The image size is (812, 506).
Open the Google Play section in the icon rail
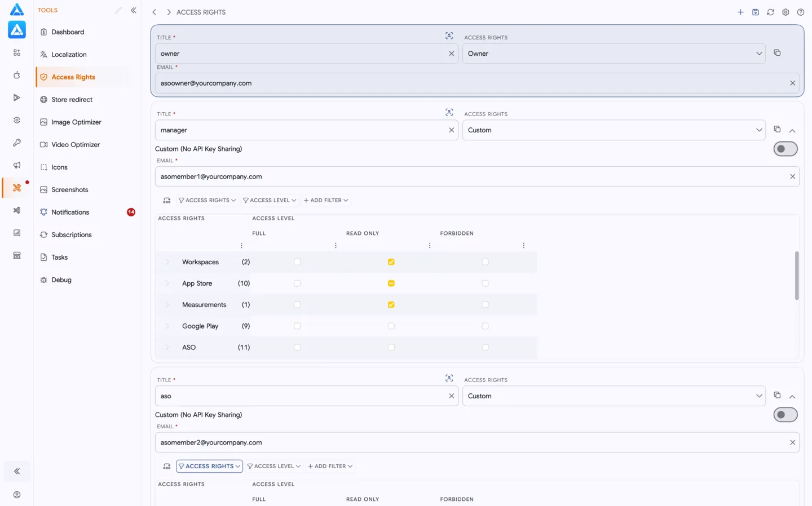(x=17, y=97)
